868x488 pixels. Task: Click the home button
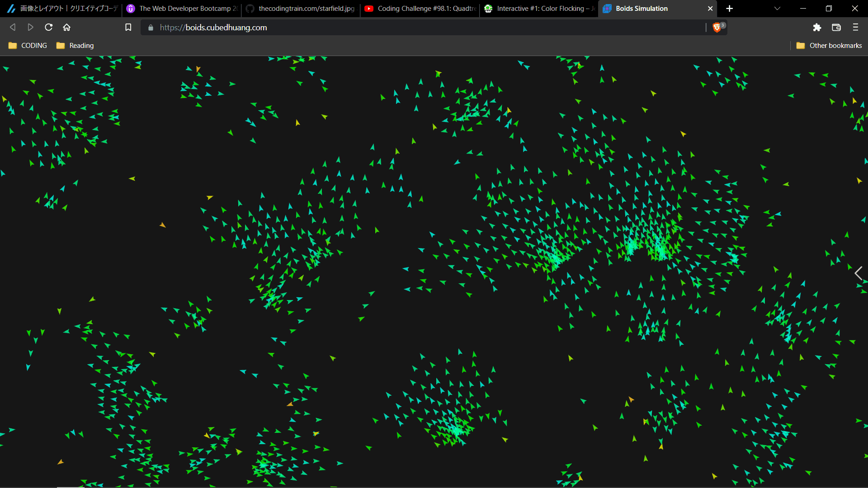click(x=67, y=27)
